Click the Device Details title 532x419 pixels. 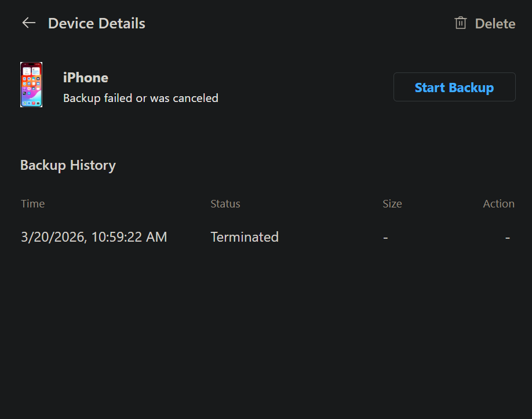click(97, 23)
